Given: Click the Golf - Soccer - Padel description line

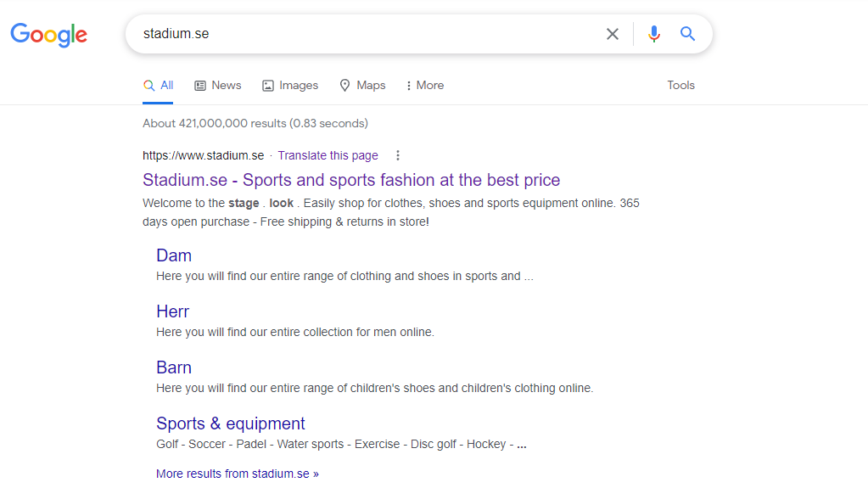Looking at the screenshot, I should pyautogui.click(x=341, y=444).
